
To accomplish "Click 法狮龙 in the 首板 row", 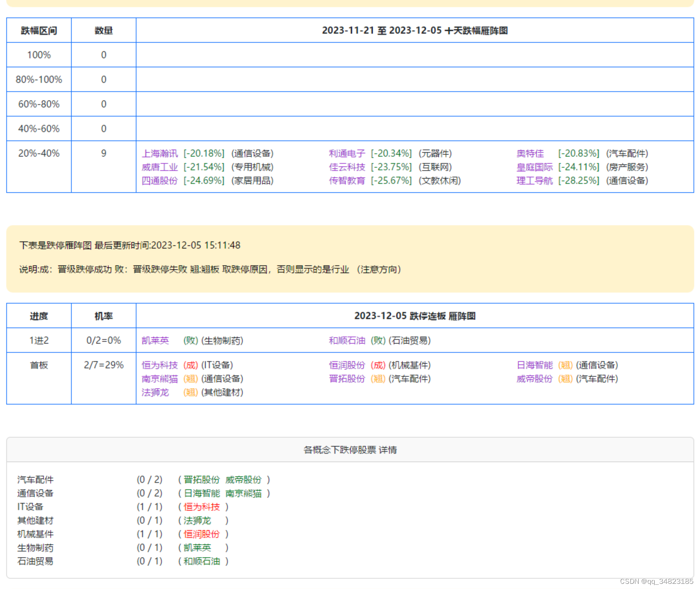I will 155,392.
